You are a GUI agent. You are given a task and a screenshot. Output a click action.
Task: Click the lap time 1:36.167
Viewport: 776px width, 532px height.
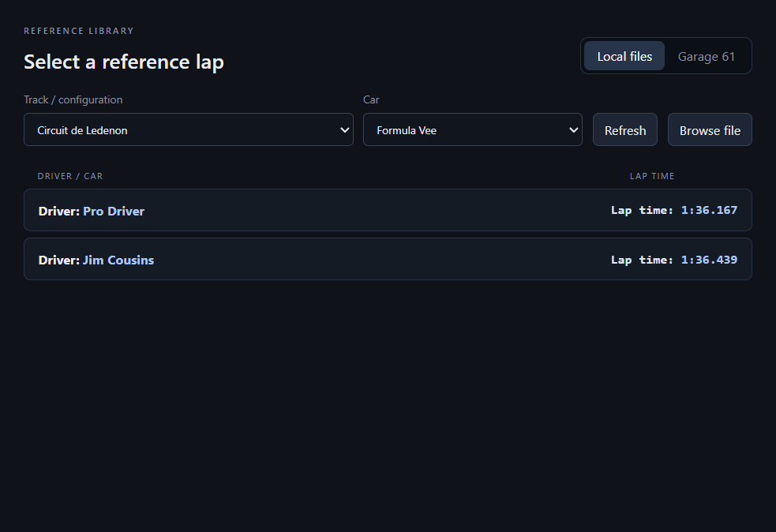point(709,210)
